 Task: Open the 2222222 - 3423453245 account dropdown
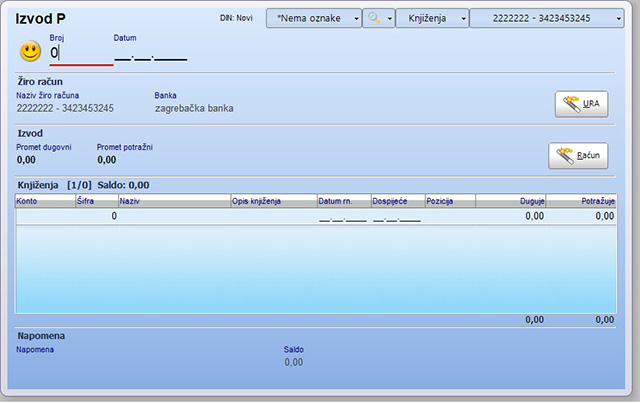547,18
